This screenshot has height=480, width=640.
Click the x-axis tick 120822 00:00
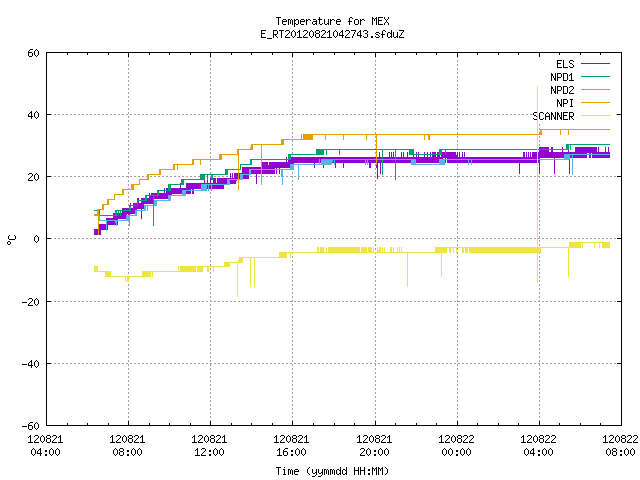click(x=456, y=446)
